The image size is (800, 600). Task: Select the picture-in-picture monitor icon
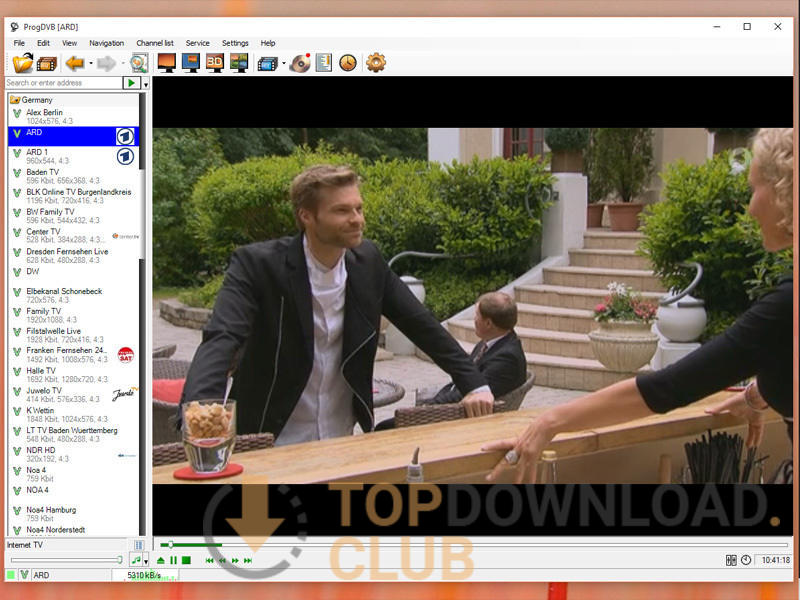[191, 63]
